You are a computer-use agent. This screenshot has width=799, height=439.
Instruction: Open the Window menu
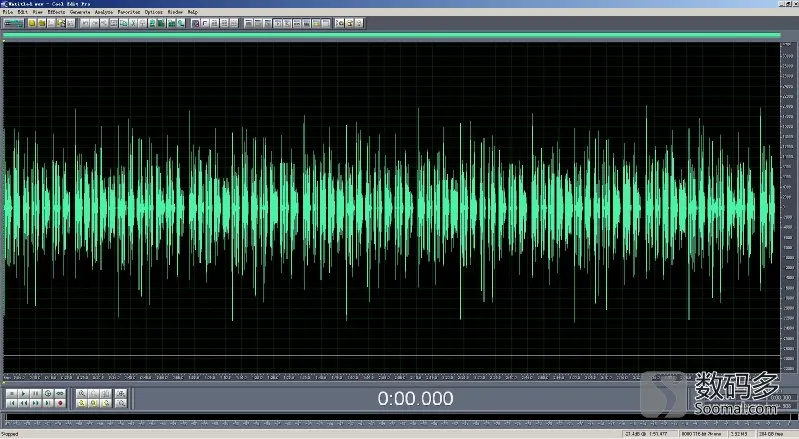[x=175, y=12]
